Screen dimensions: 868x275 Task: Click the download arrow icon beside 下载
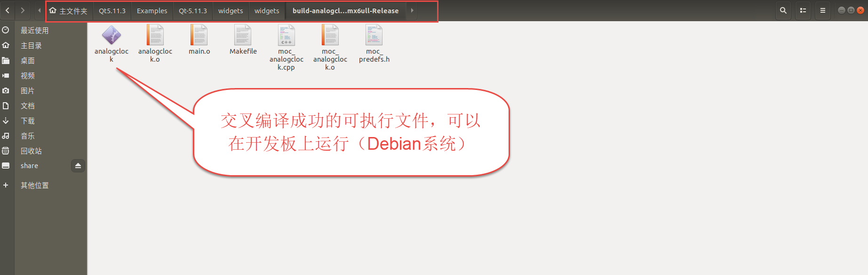(x=6, y=121)
